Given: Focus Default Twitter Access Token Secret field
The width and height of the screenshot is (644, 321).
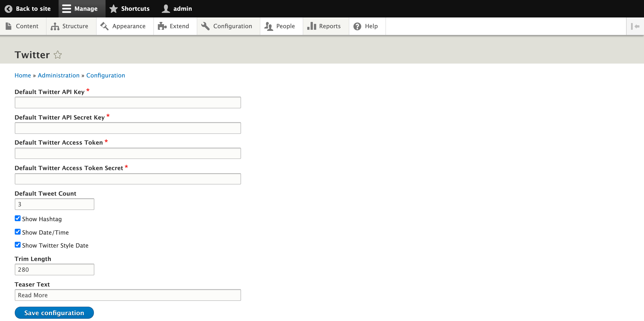Looking at the screenshot, I should 128,179.
